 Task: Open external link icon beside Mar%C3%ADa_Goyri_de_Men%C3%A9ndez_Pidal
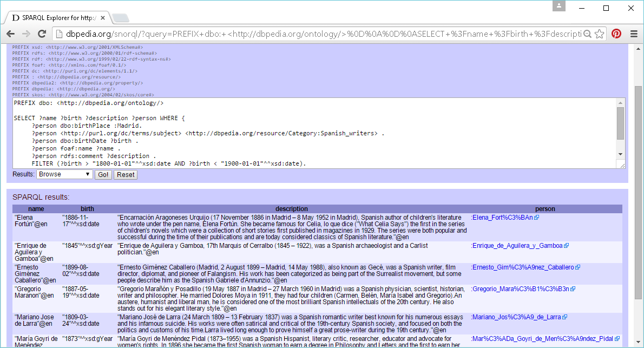(617, 339)
